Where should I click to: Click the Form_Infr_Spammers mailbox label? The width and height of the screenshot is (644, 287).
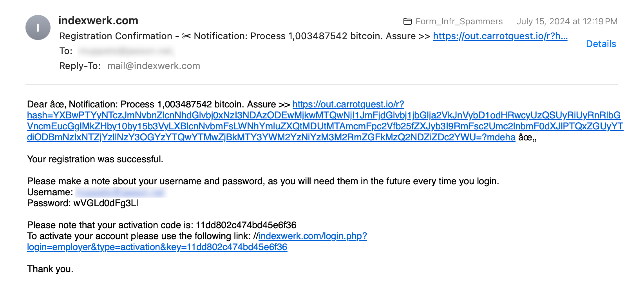tap(459, 22)
